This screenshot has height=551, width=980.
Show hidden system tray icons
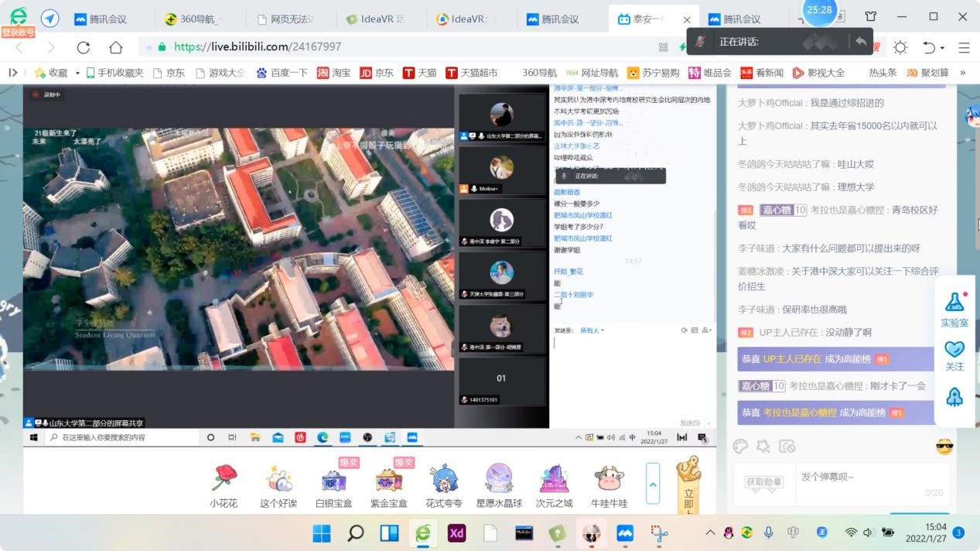coord(710,532)
